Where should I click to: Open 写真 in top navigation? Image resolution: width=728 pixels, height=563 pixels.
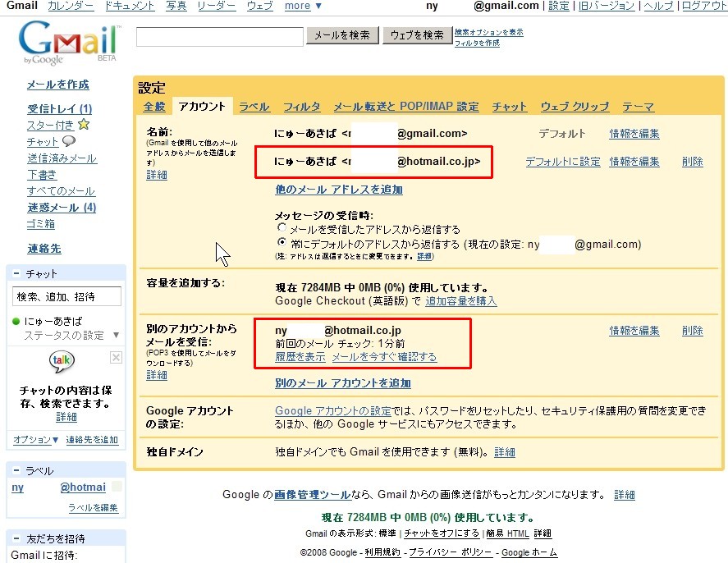point(176,6)
